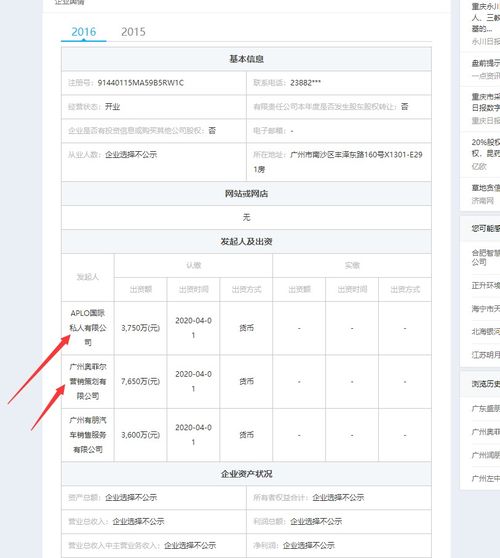Open the 广州鸿朋 browsing history entry
Screen dimensions: 500x558
[486, 455]
